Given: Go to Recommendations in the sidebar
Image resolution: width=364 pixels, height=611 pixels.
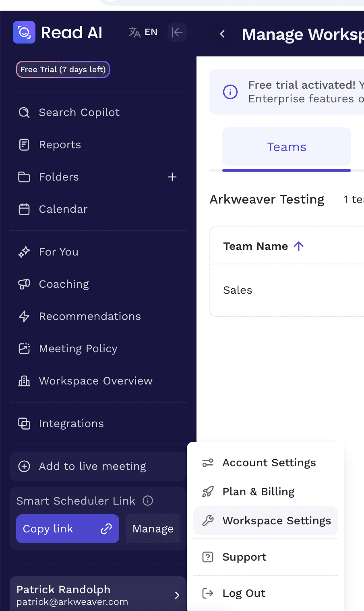Looking at the screenshot, I should pyautogui.click(x=89, y=316).
